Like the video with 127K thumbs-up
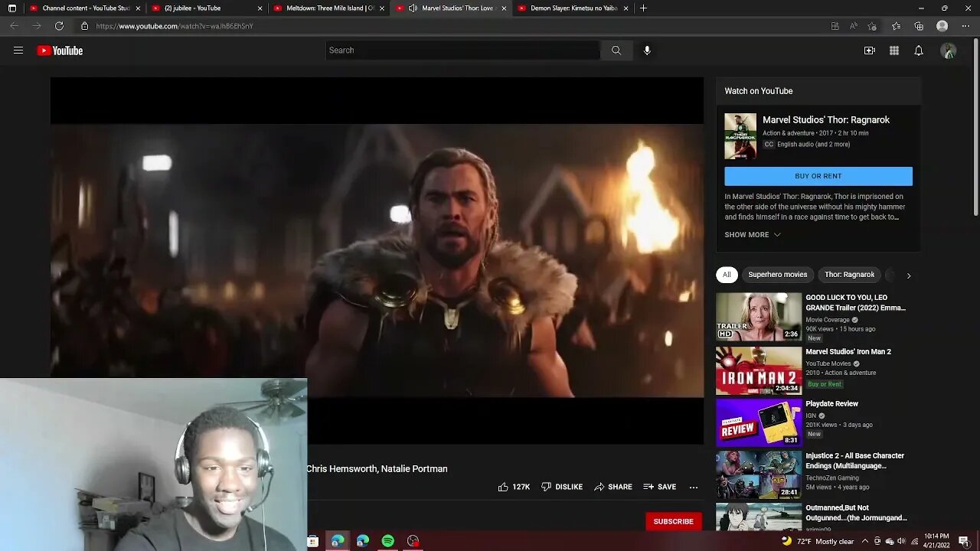The width and height of the screenshot is (980, 551). 514,487
